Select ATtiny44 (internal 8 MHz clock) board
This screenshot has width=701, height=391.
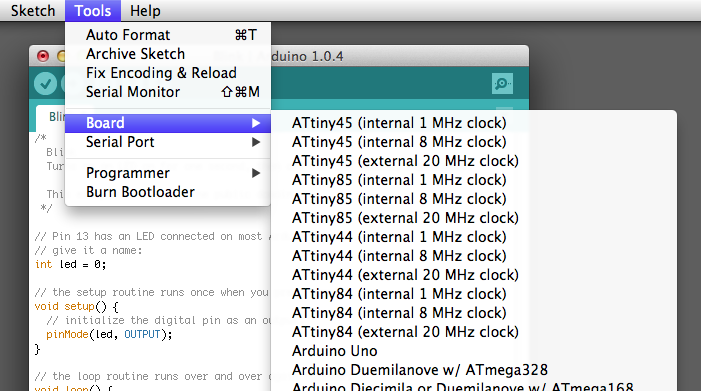click(474, 256)
